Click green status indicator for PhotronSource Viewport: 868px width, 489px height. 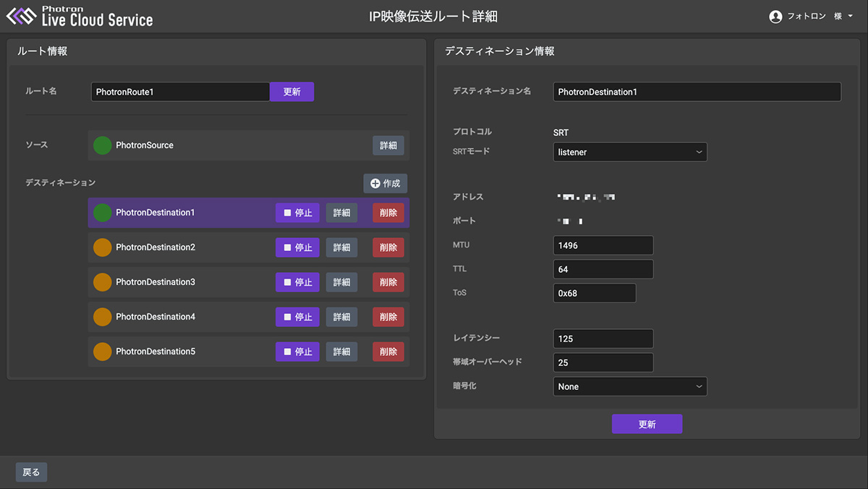103,145
